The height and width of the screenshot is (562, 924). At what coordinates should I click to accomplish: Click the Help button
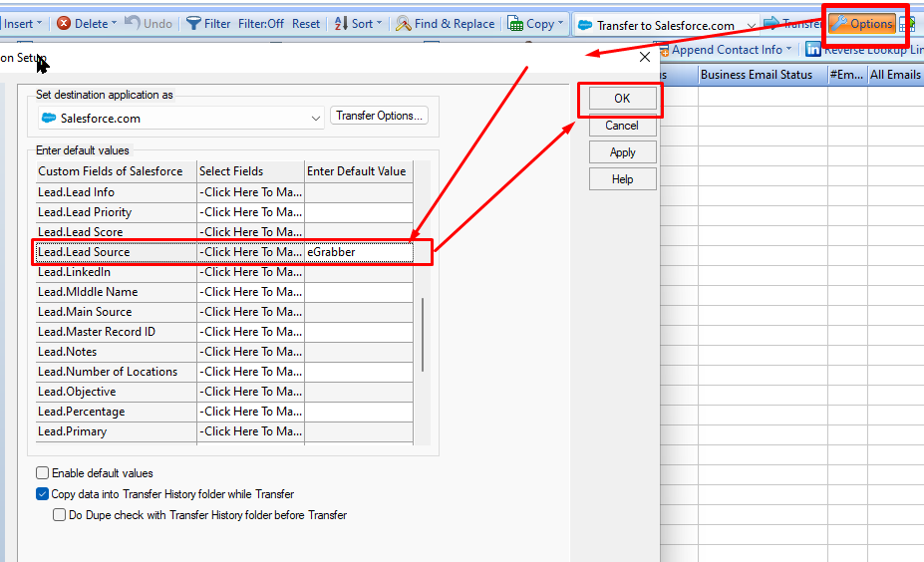coord(622,179)
